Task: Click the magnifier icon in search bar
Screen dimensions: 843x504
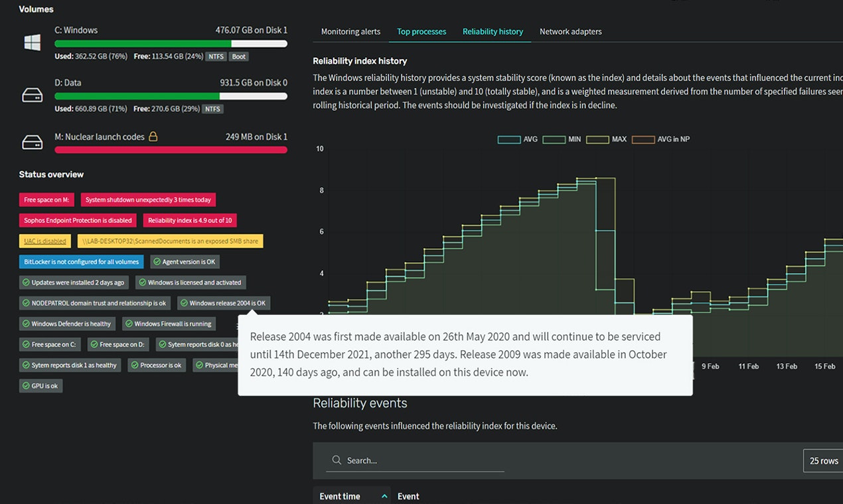Action: [337, 460]
